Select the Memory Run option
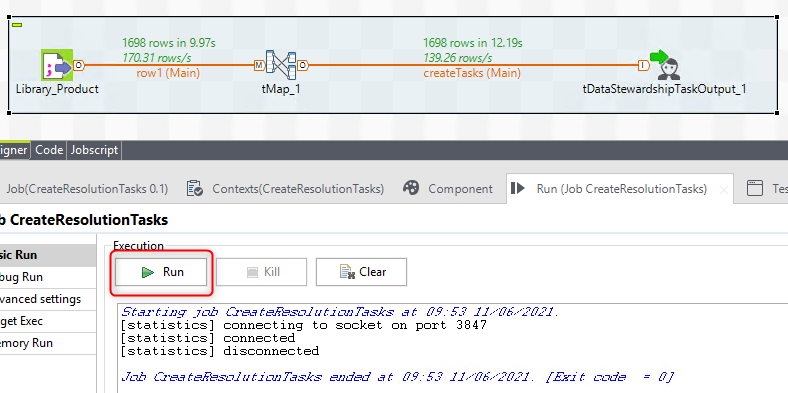The width and height of the screenshot is (788, 393). pos(48,343)
